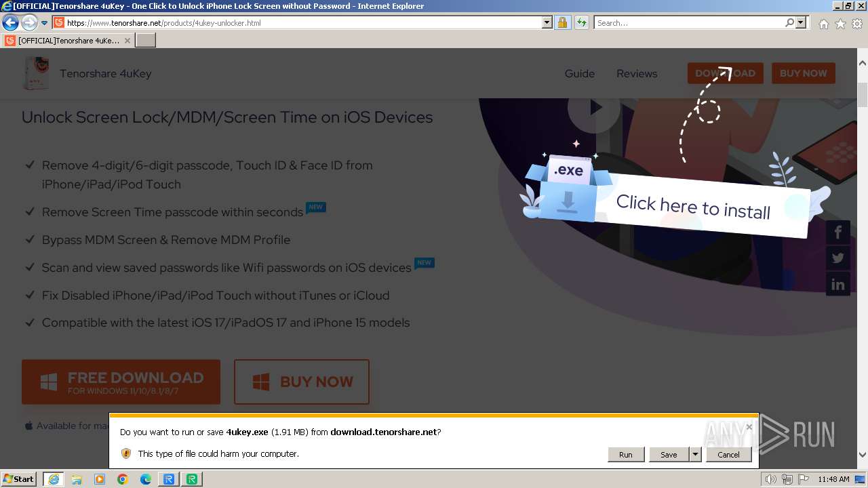
Task: Open the volume speaker tray icon
Action: point(770,479)
